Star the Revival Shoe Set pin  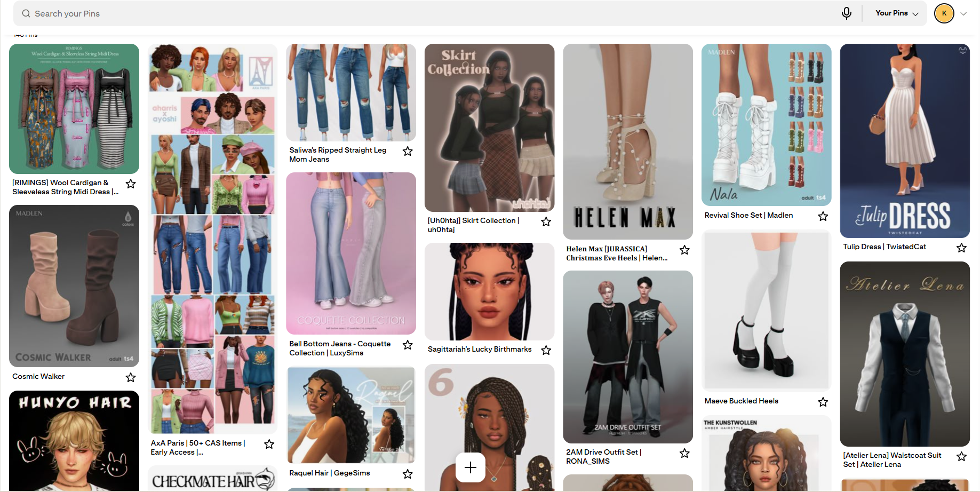coord(823,216)
